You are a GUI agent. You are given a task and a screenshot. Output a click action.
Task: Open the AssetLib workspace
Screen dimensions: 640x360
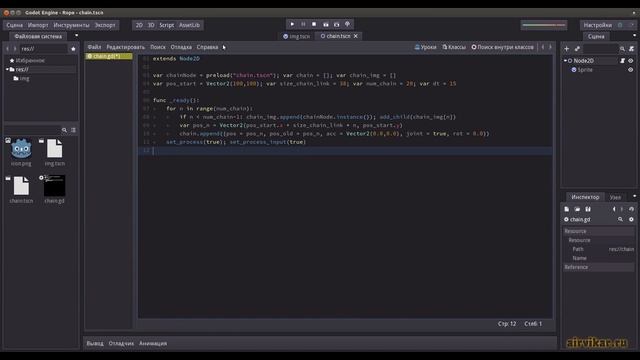(189, 25)
